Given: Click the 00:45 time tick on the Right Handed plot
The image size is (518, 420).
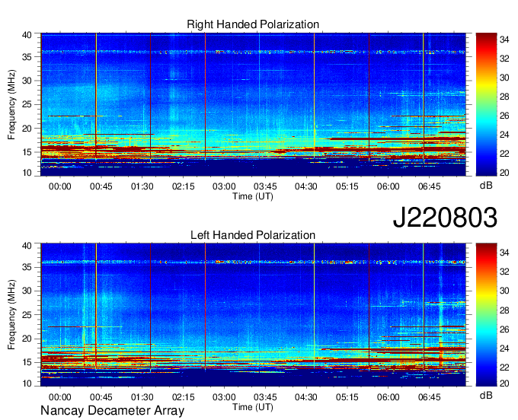Looking at the screenshot, I should tap(101, 186).
